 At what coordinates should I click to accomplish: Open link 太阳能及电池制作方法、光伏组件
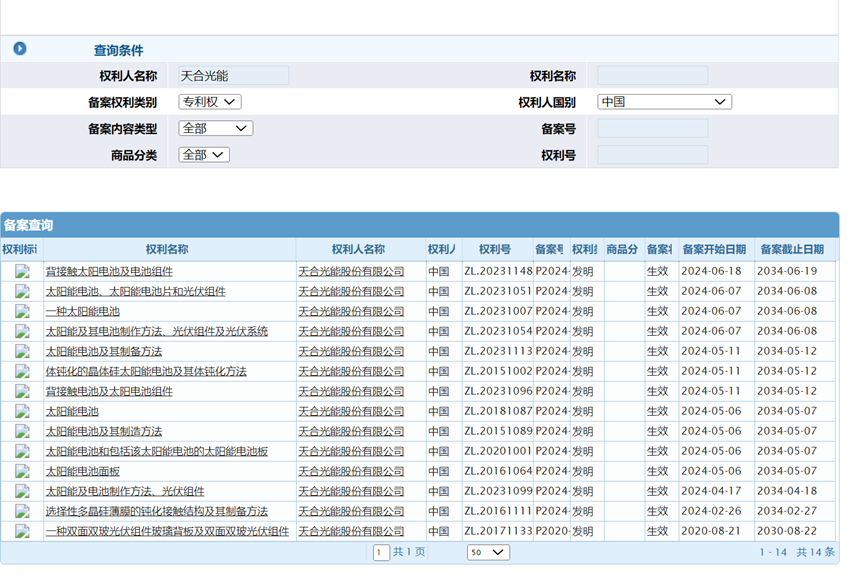(x=125, y=491)
